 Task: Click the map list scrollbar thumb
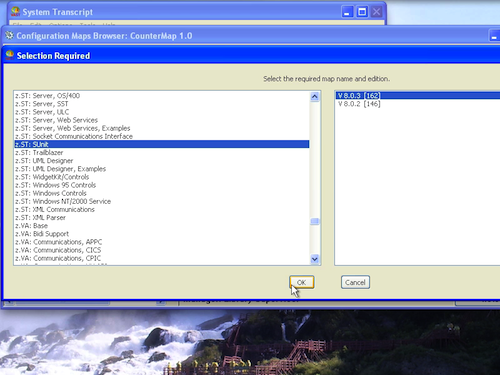[x=315, y=221]
